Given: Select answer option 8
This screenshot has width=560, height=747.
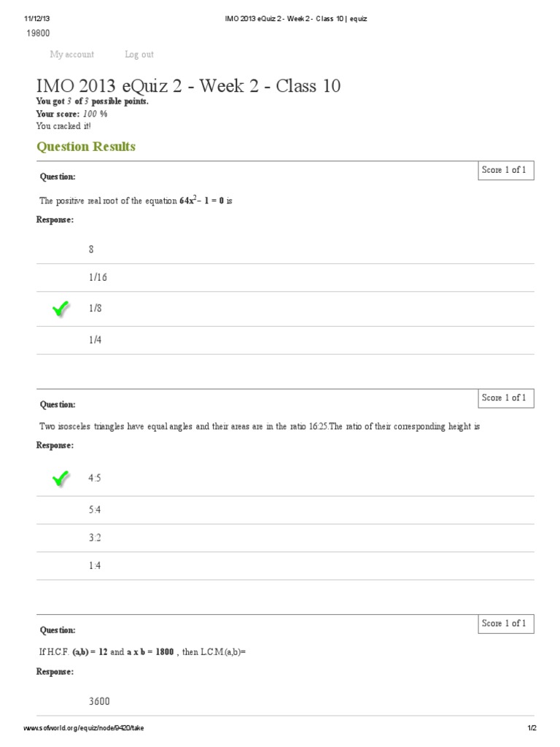Looking at the screenshot, I should click(91, 249).
